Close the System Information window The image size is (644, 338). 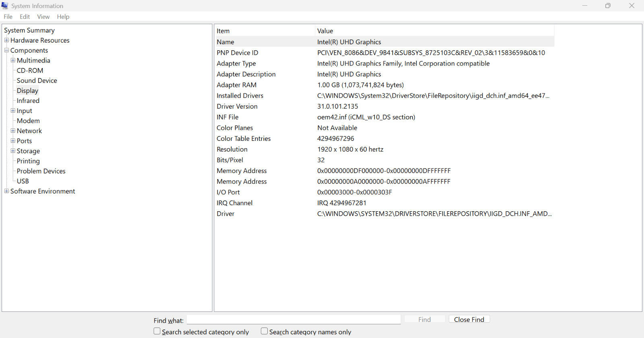point(632,6)
